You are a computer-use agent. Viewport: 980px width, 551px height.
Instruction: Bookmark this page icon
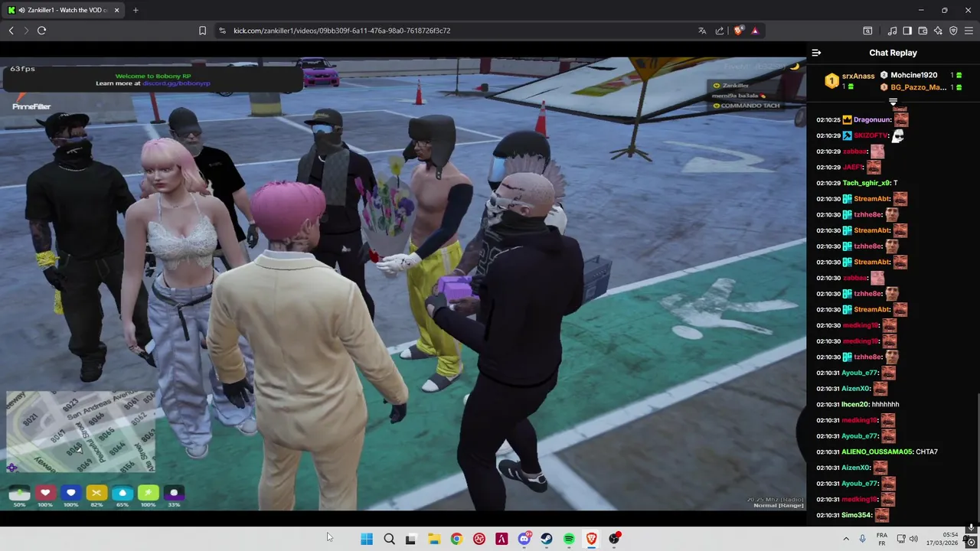202,31
